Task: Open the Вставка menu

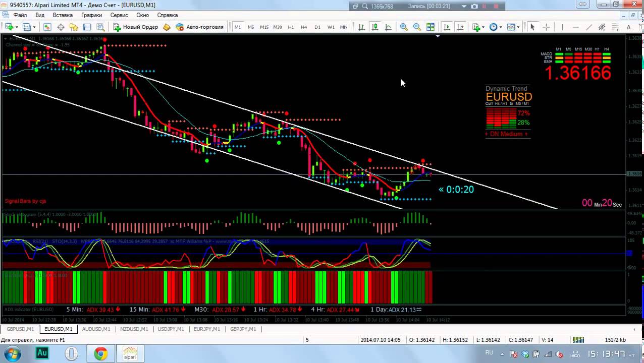Action: tap(63, 15)
